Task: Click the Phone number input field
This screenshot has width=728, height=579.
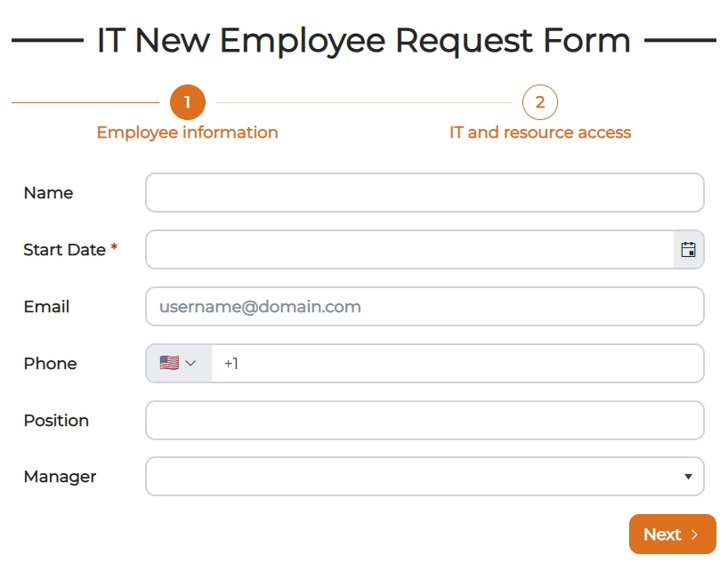Action: coord(457,363)
